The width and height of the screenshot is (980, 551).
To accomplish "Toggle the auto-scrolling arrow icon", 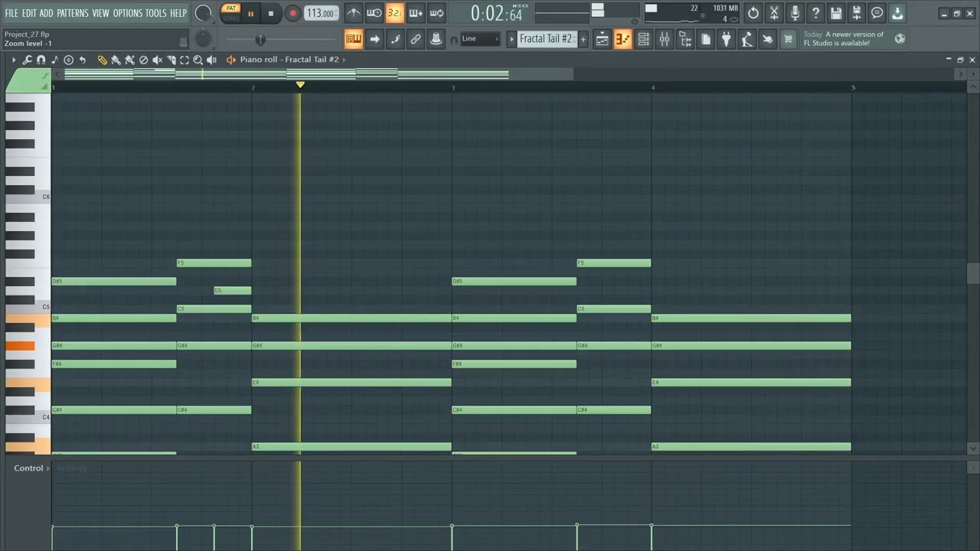I will coord(374,39).
